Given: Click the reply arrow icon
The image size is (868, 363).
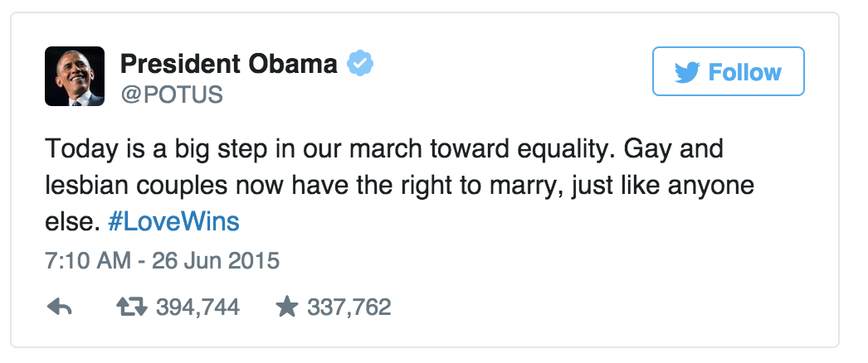Looking at the screenshot, I should (59, 307).
